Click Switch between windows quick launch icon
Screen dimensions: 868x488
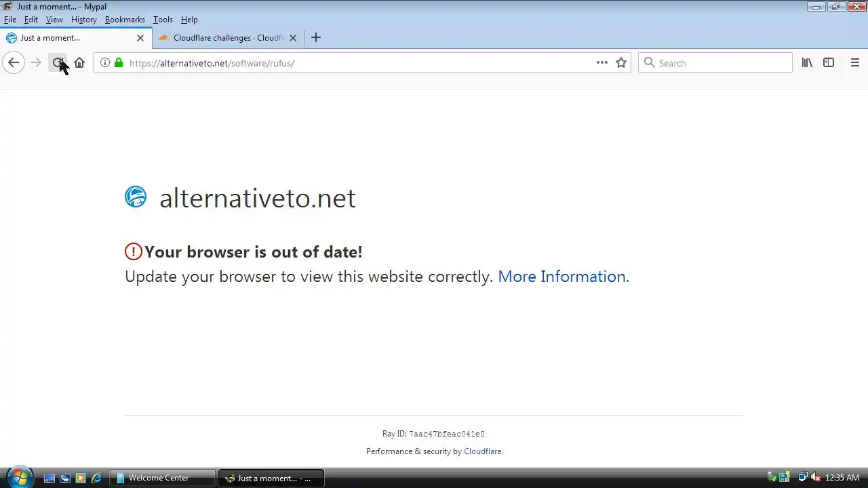coord(65,478)
